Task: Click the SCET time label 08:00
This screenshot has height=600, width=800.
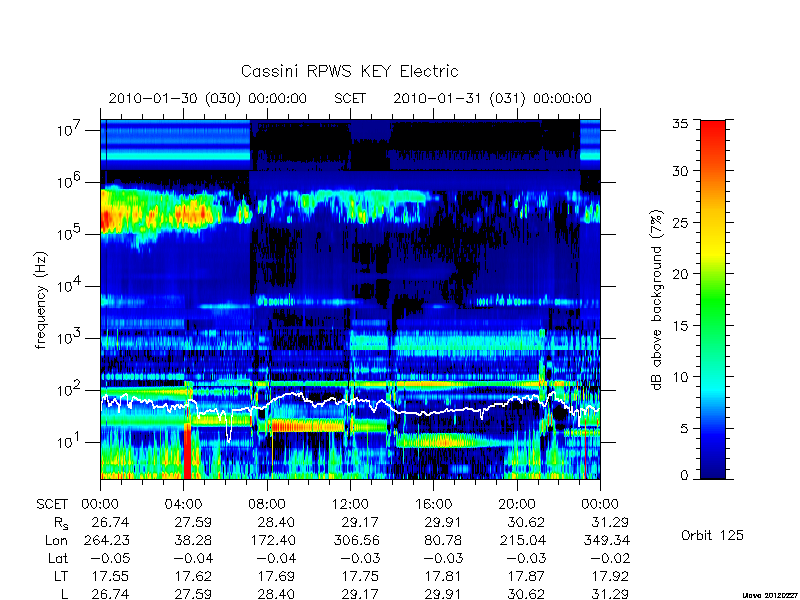Action: pyautogui.click(x=267, y=505)
